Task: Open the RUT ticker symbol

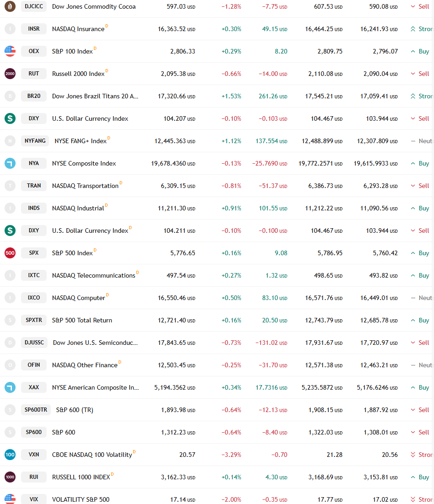Action: [x=34, y=74]
